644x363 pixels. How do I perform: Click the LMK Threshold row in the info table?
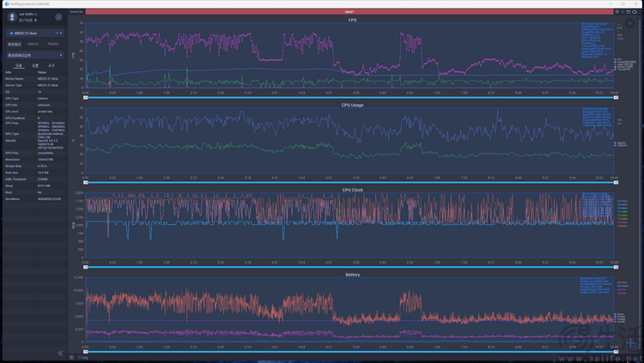(34, 179)
